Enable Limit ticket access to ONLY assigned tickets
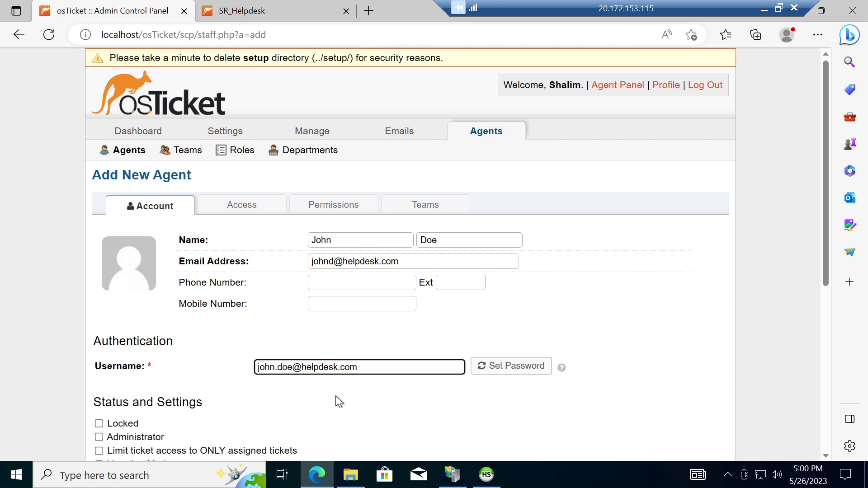The image size is (868, 488). pyautogui.click(x=99, y=450)
